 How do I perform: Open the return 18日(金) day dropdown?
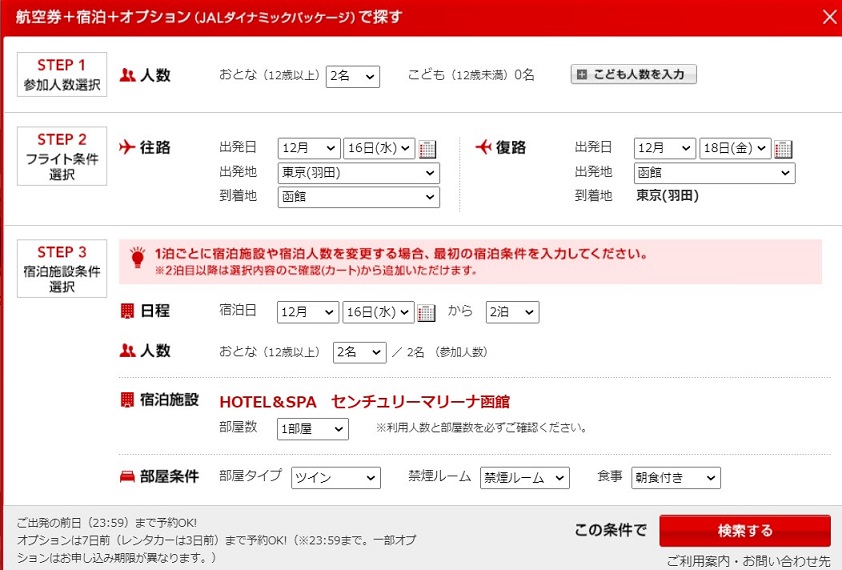pyautogui.click(x=735, y=148)
